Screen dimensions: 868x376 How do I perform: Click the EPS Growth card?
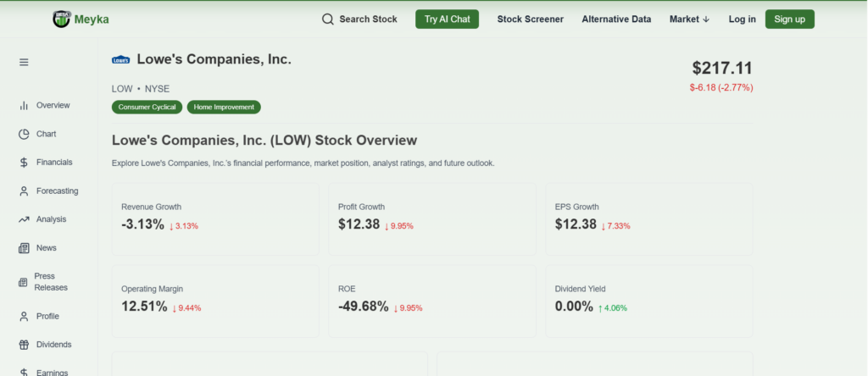[648, 219]
